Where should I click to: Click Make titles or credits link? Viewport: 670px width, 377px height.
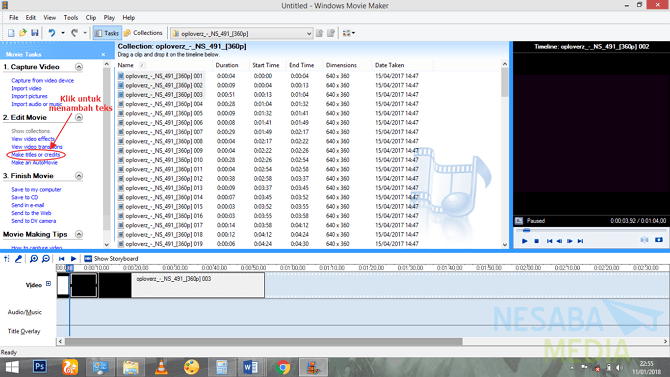35,155
